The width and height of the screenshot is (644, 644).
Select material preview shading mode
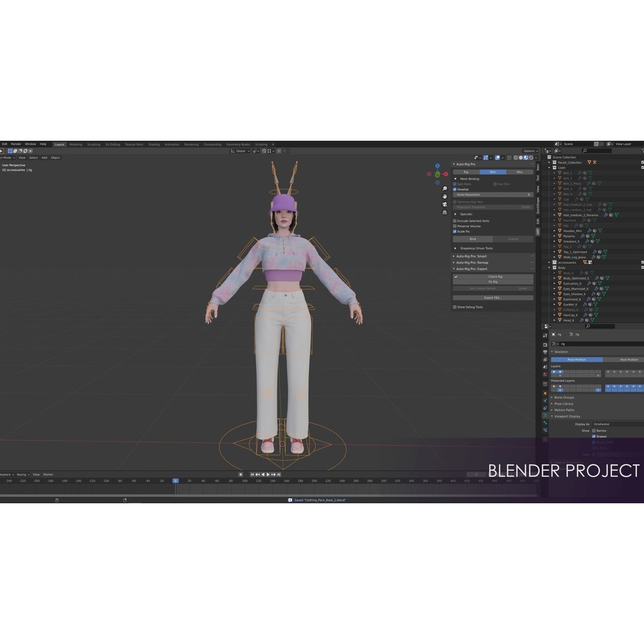(526, 157)
